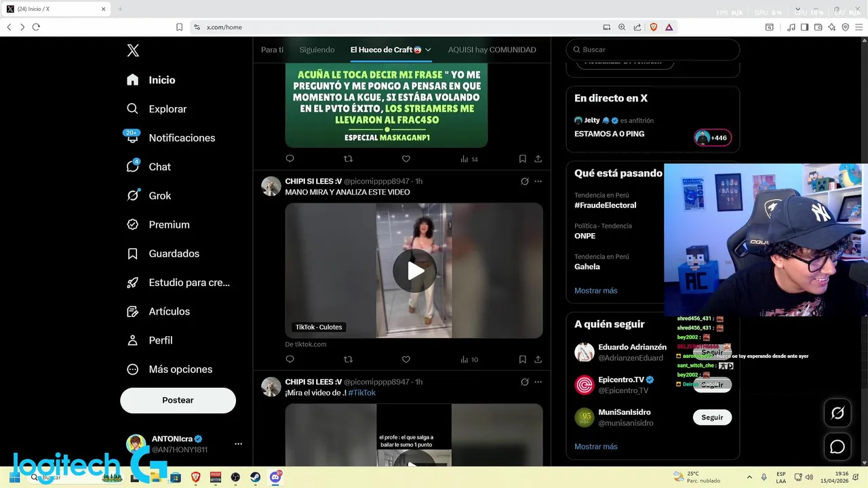The image size is (868, 488).
Task: Open CHIPI SI LEES avatar on MANO MIRA post
Action: click(x=271, y=186)
